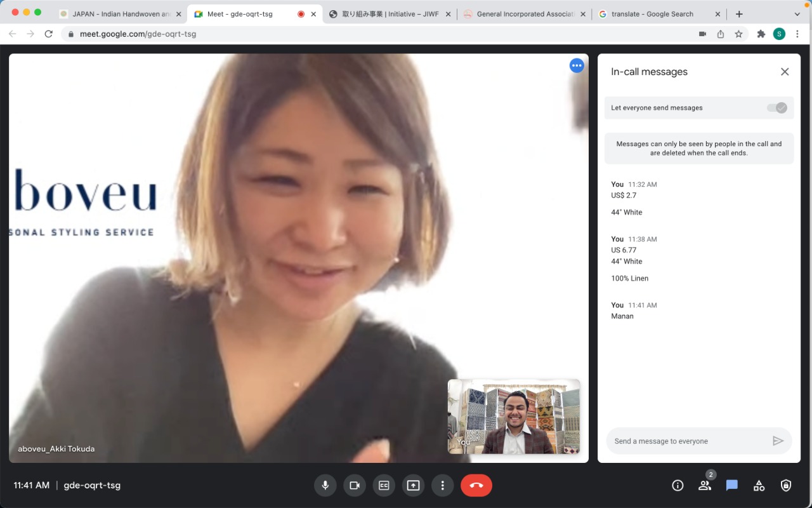Image resolution: width=812 pixels, height=508 pixels.
Task: Toggle the chat panel icon
Action: point(732,485)
